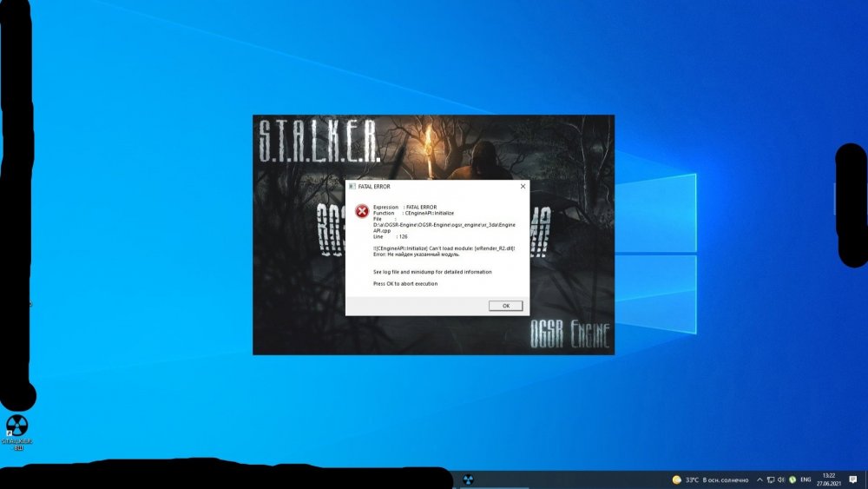The height and width of the screenshot is (489, 868).
Task: Click the green circular tray icon
Action: pos(792,479)
